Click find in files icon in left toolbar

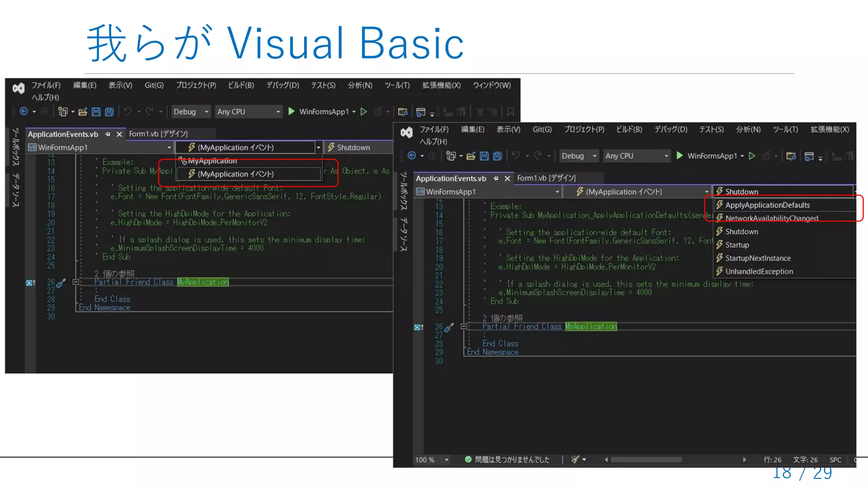point(403,111)
